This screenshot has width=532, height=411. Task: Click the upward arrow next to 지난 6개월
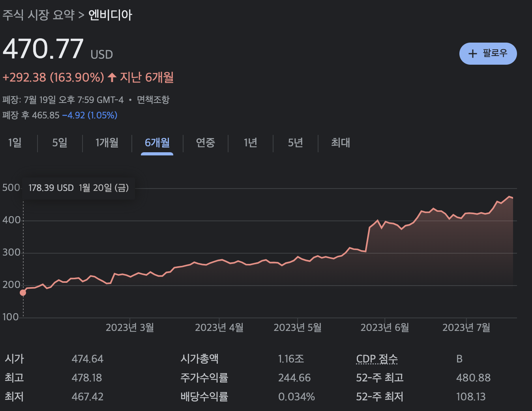112,77
